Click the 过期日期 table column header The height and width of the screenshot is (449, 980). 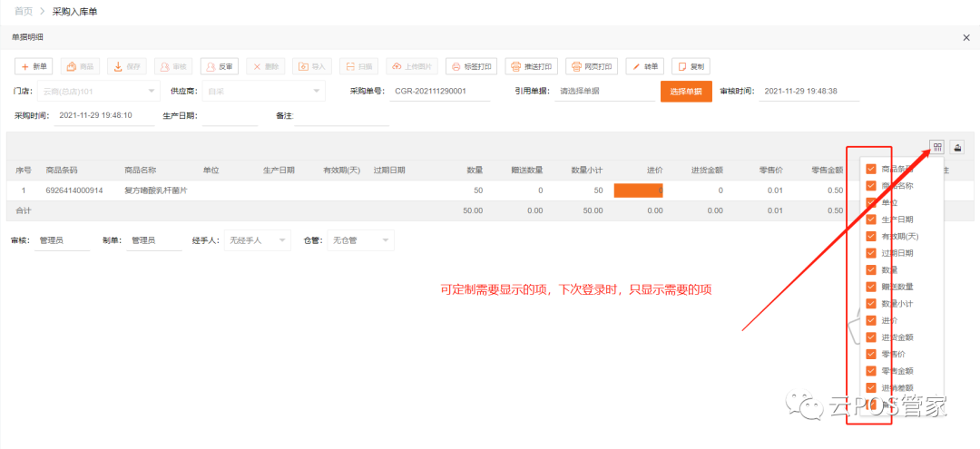pos(389,170)
